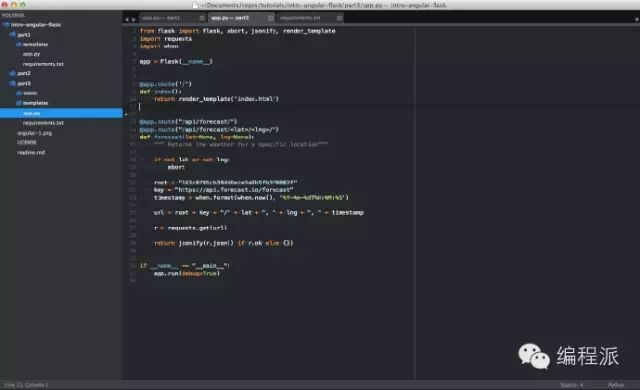Image resolution: width=640 pixels, height=390 pixels.
Task: Place cursor on 'import requests' line
Action: [166, 39]
